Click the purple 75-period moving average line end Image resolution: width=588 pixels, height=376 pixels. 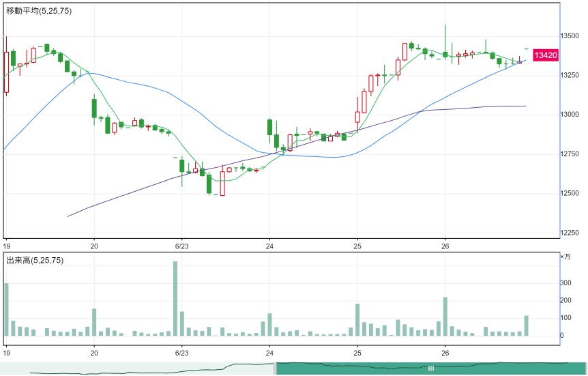(x=525, y=106)
